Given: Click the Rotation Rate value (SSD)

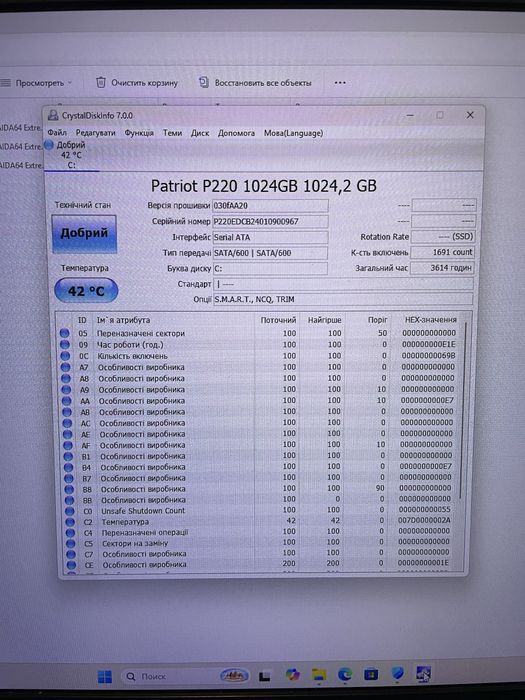Looking at the screenshot, I should click(x=442, y=237).
